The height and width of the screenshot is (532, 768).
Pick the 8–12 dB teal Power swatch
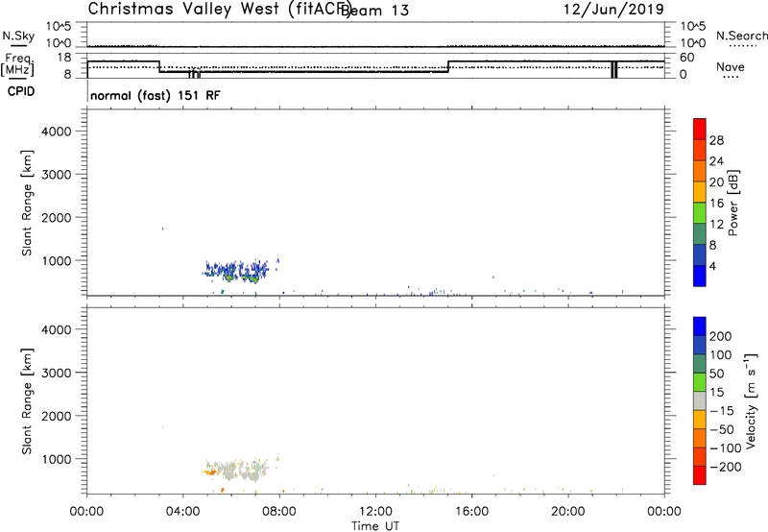[x=700, y=233]
